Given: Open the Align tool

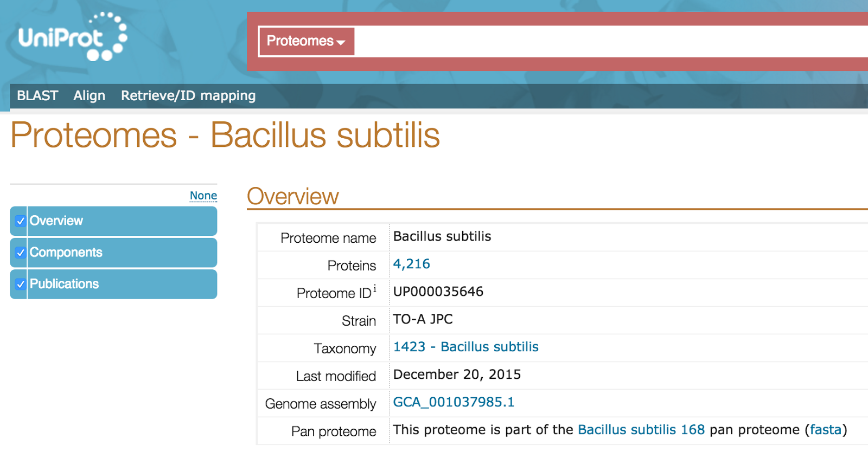Looking at the screenshot, I should click(90, 96).
